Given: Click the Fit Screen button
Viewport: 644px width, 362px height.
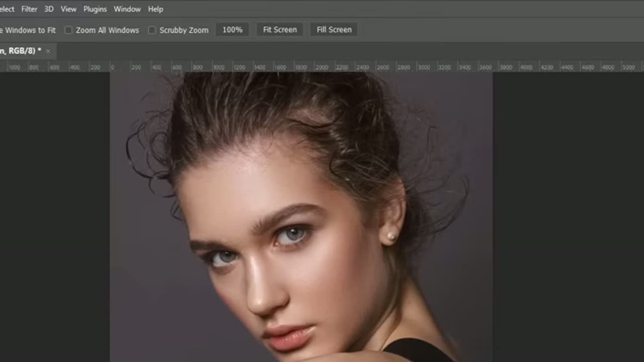Looking at the screenshot, I should click(280, 30).
